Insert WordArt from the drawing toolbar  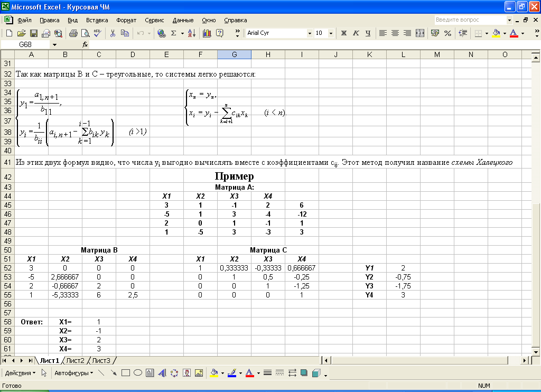pos(162,372)
